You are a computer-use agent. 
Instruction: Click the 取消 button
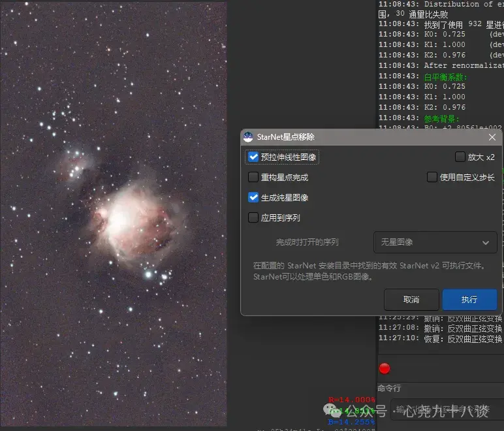411,300
